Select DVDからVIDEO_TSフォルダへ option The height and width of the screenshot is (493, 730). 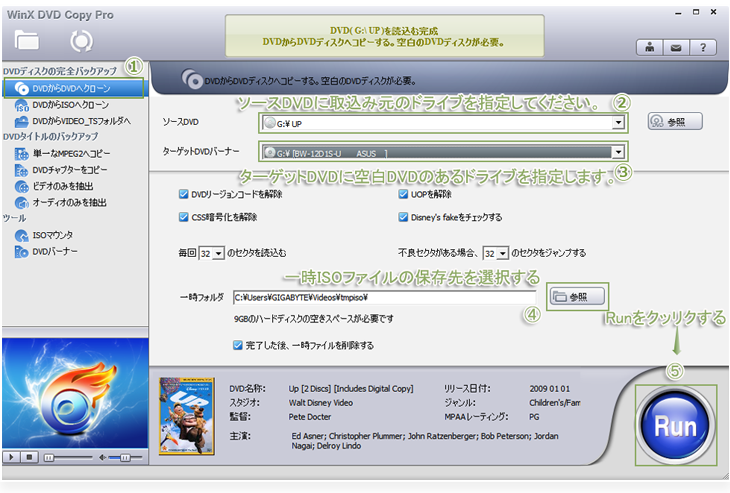pos(80,121)
